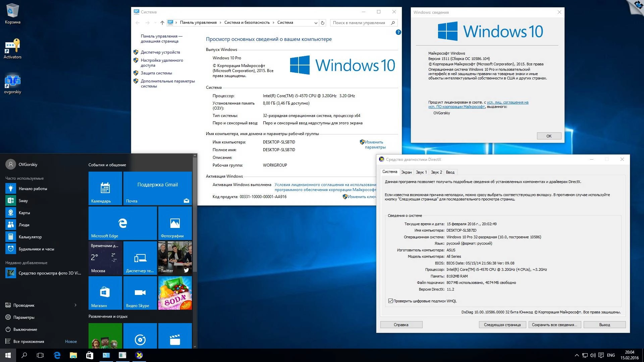Open the Корзина recycle bin desktop icon
644x362 pixels.
[12, 13]
